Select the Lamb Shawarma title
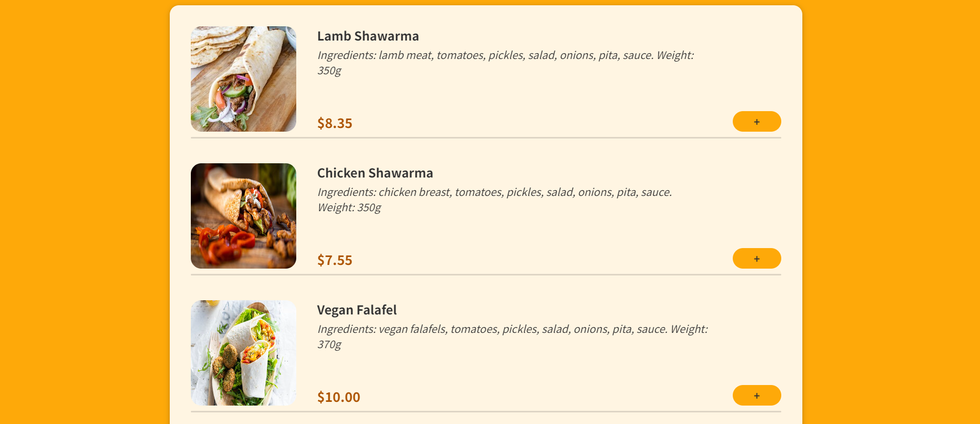The image size is (980, 424). (x=367, y=36)
